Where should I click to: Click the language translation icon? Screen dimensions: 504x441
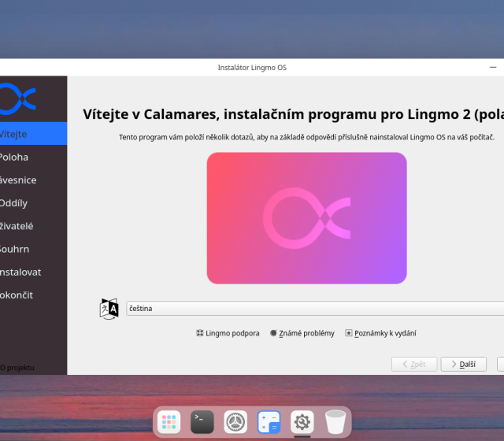click(x=109, y=309)
